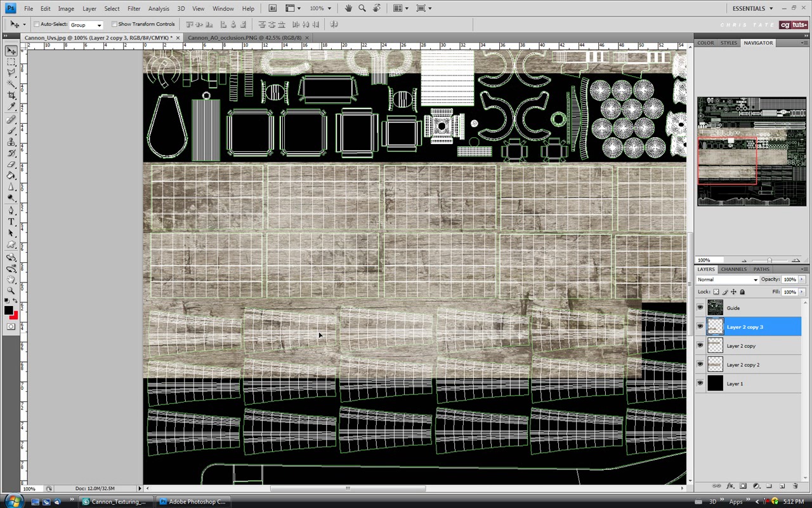This screenshot has height=508, width=812.
Task: Open the Opacity slider arrow
Action: click(x=802, y=279)
